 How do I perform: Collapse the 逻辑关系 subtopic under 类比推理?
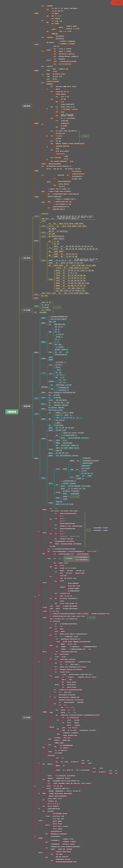[36, 241]
